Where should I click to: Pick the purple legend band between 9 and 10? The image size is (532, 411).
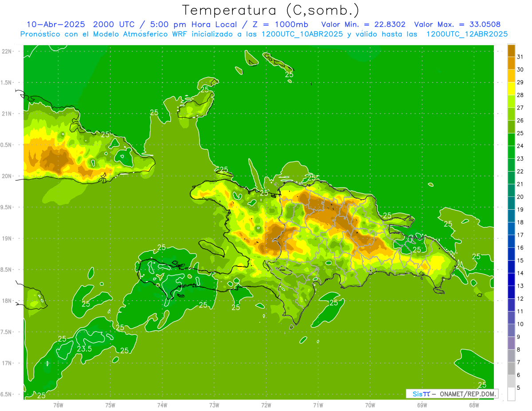(x=511, y=330)
